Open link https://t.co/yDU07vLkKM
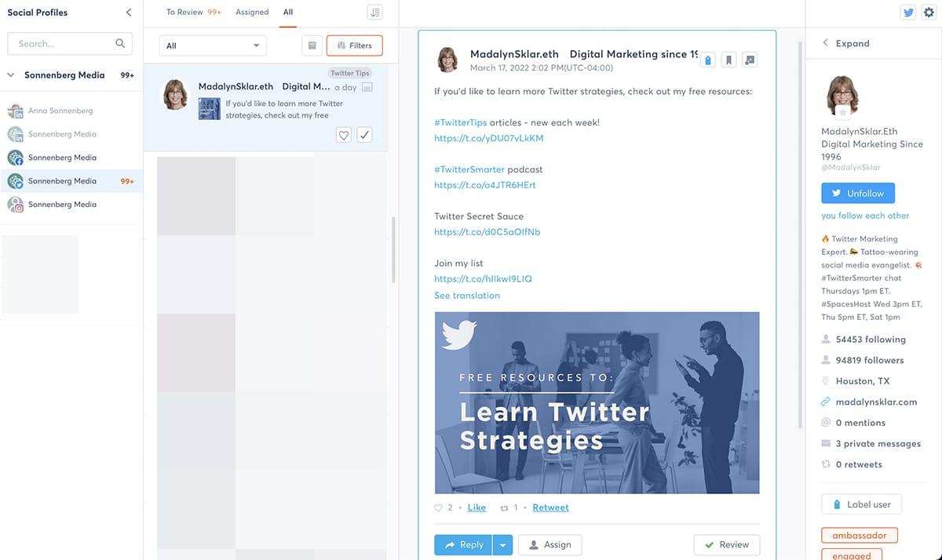This screenshot has width=942, height=560. 488,138
